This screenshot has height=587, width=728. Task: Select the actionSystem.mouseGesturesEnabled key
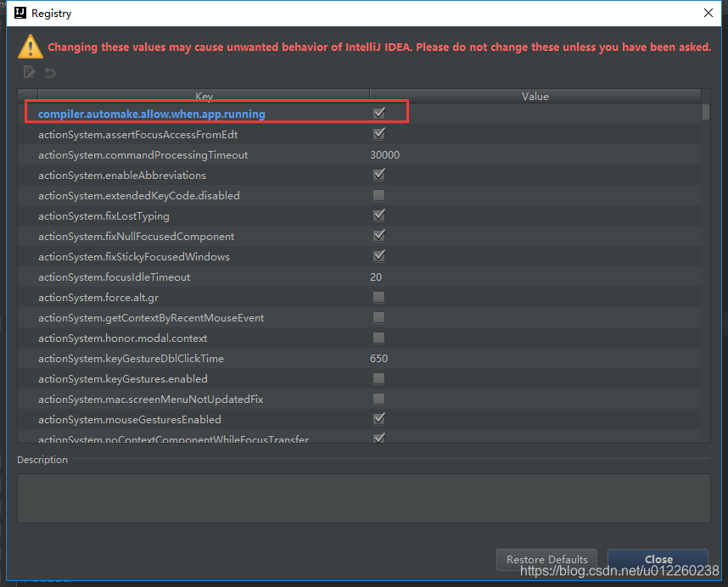click(x=130, y=420)
